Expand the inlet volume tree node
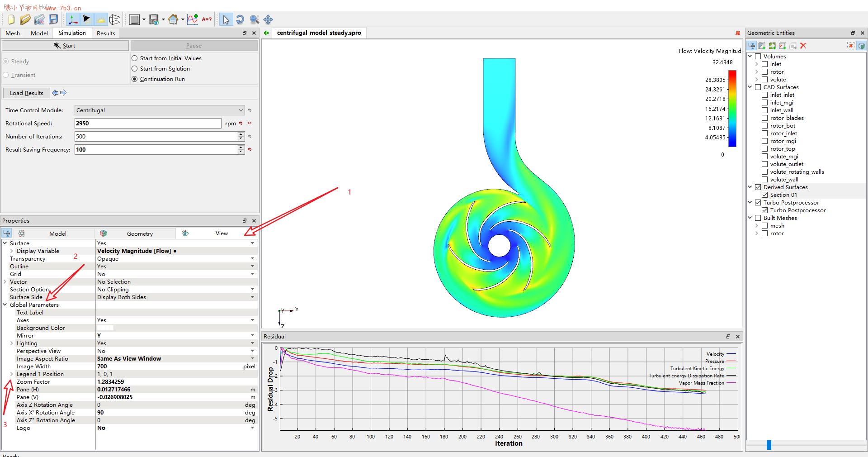The height and width of the screenshot is (457, 868). (x=757, y=64)
